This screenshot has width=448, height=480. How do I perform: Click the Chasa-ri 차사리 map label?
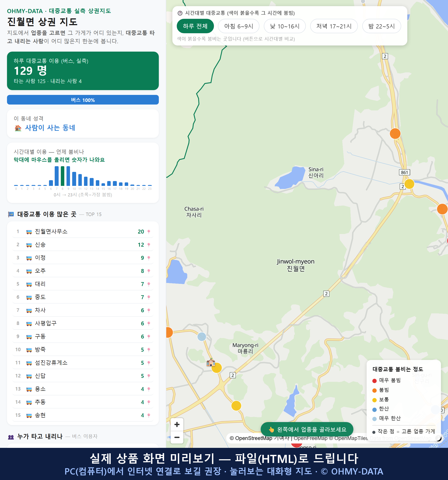pyautogui.click(x=194, y=212)
